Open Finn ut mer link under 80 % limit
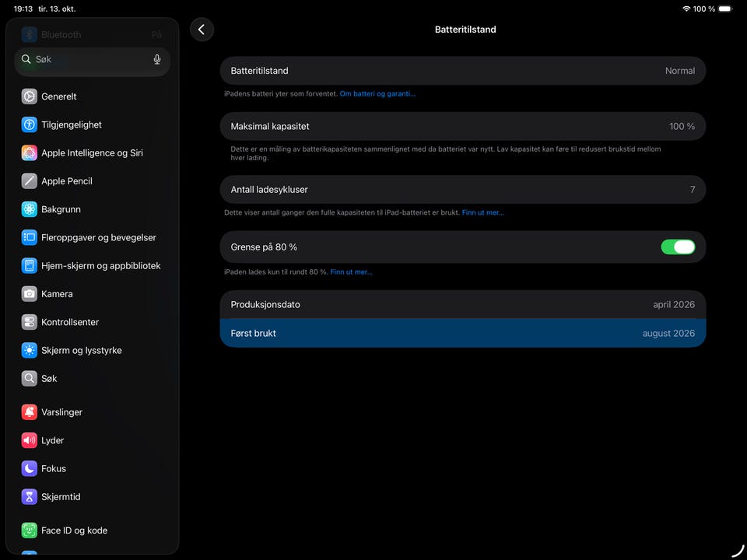The height and width of the screenshot is (560, 747). click(351, 272)
